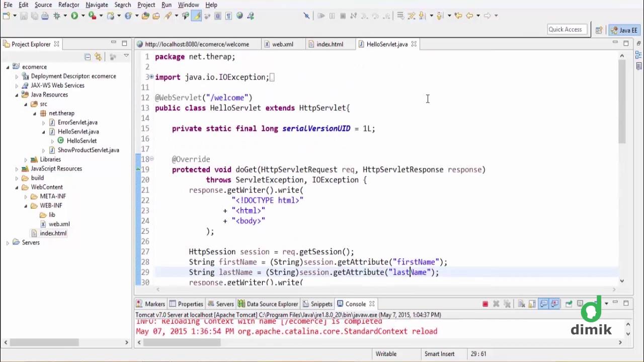Image resolution: width=644 pixels, height=362 pixels.
Task: Select index.html in Project Explorer
Action: (53, 233)
